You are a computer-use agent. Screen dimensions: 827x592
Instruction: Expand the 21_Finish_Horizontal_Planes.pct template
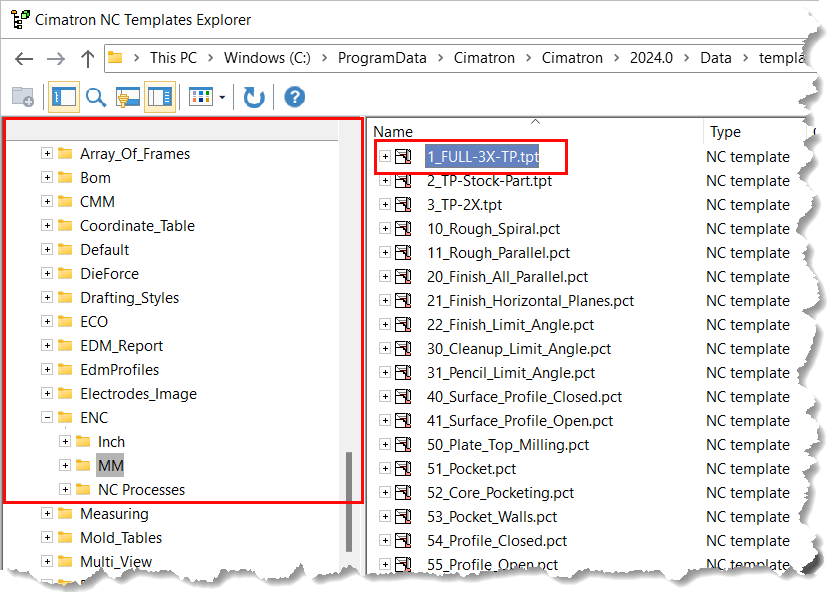coord(385,300)
